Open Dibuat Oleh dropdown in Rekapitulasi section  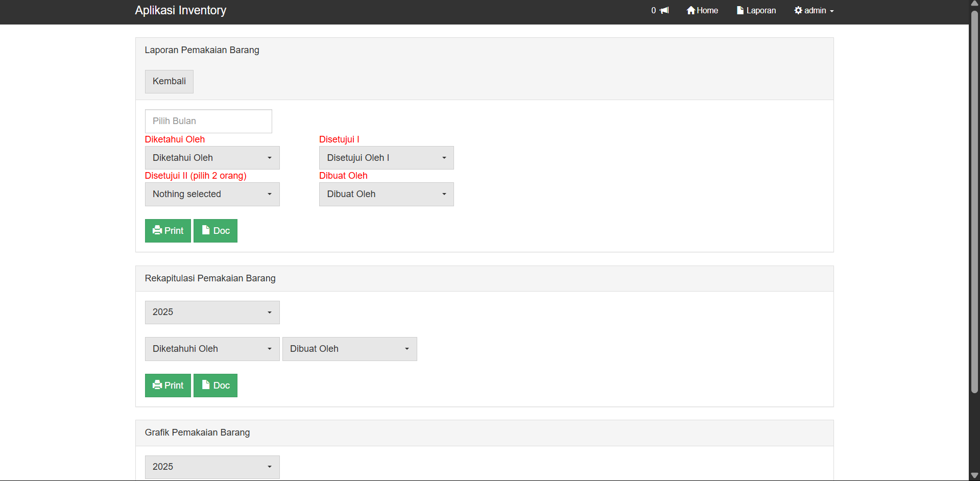tap(349, 349)
